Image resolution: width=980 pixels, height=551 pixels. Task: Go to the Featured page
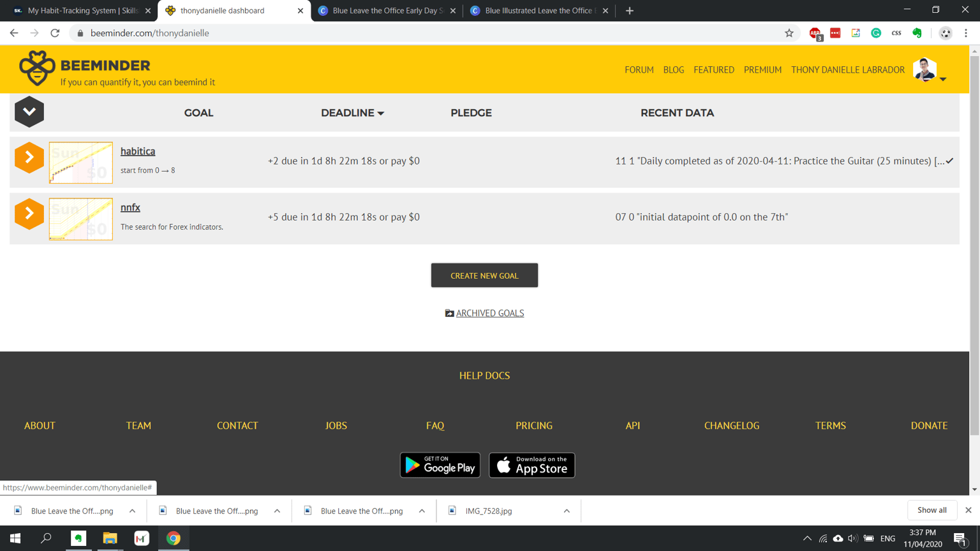(713, 70)
